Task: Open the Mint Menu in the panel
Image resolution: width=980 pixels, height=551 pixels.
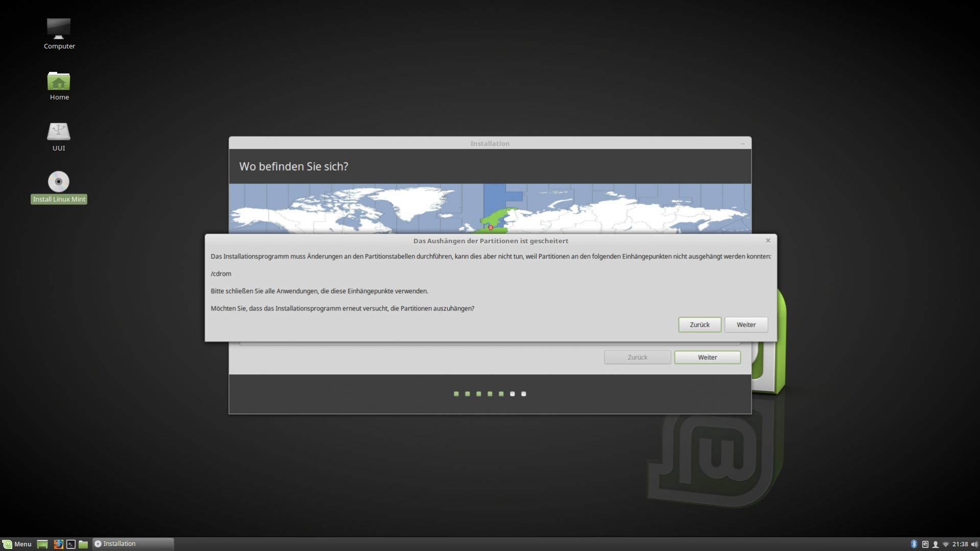Action: [x=17, y=544]
